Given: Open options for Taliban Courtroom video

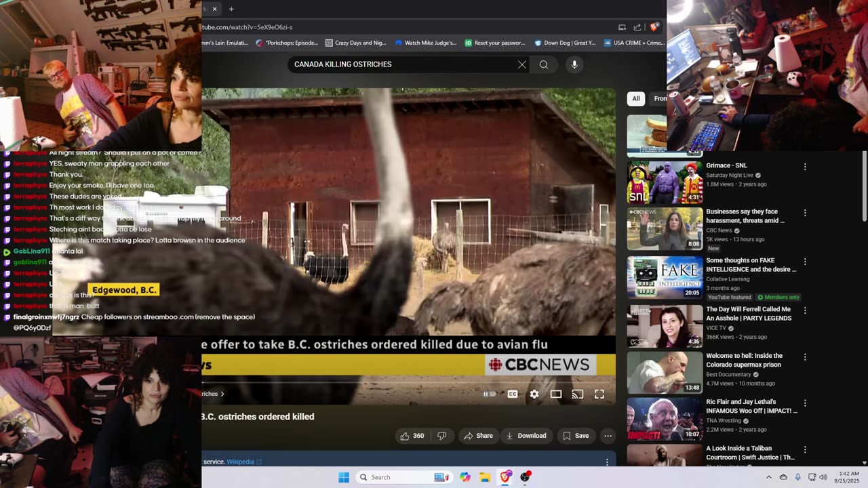Looking at the screenshot, I should [805, 449].
